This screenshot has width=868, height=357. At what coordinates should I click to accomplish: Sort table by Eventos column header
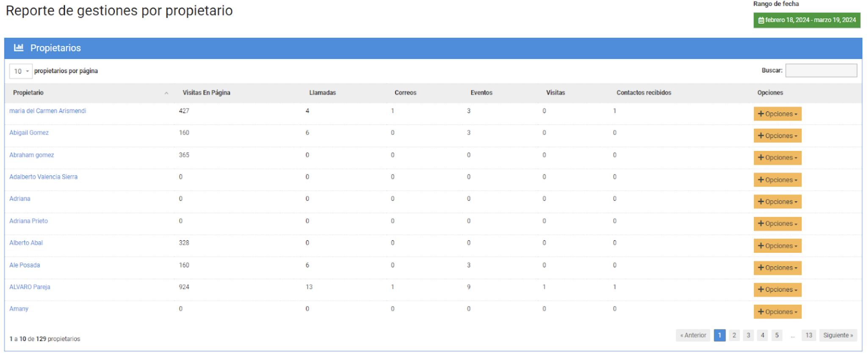[481, 93]
